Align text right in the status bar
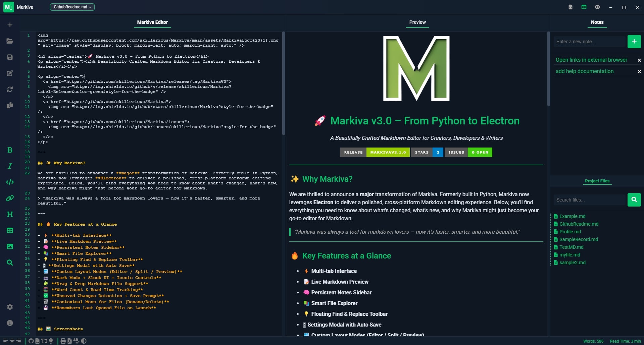Viewport: 644px width, 345px height. (18, 341)
